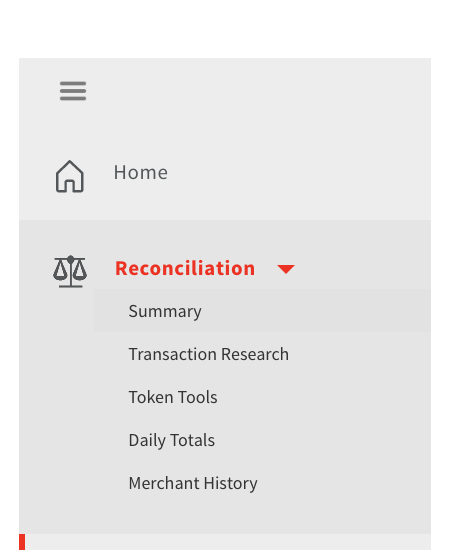450x550 pixels.
Task: Click the Reconciliation balance scales icon
Action: click(70, 271)
